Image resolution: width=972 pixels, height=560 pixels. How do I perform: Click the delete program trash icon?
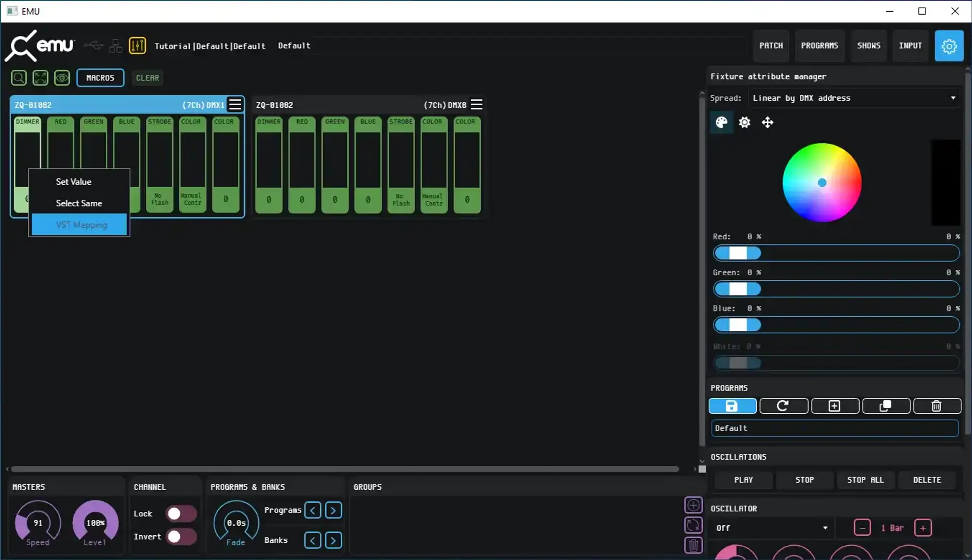(937, 406)
